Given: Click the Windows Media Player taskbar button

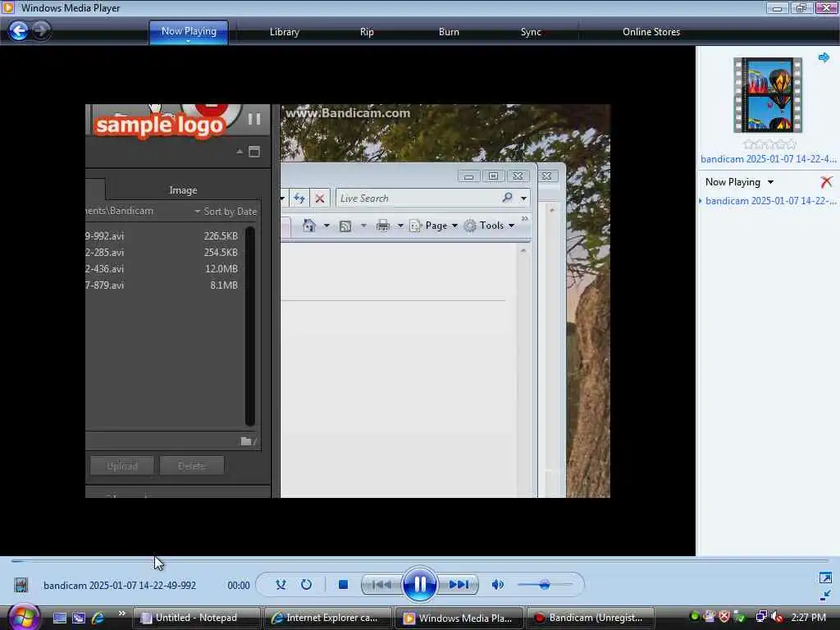Looking at the screenshot, I should 459,618.
